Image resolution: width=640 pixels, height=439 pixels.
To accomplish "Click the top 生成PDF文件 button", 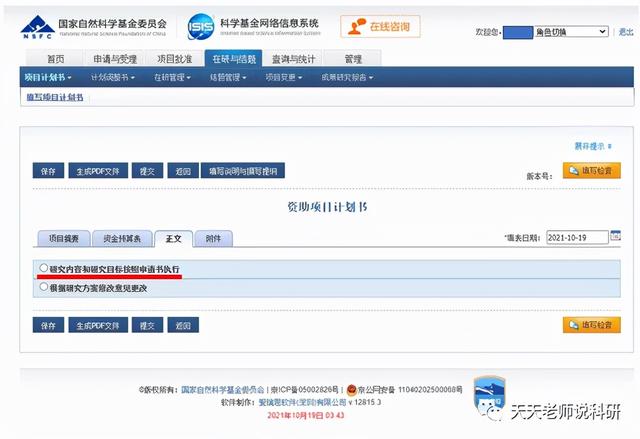I will point(98,171).
